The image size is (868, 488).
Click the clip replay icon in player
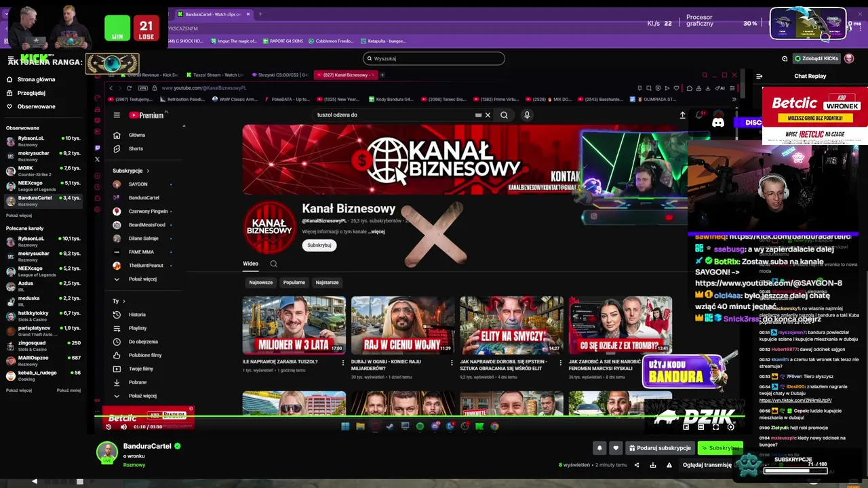pyautogui.click(x=108, y=427)
